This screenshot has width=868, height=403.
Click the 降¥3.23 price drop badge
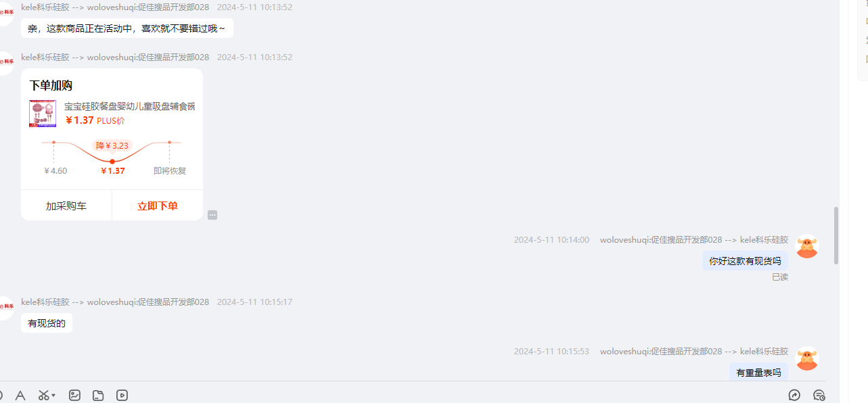click(x=112, y=145)
